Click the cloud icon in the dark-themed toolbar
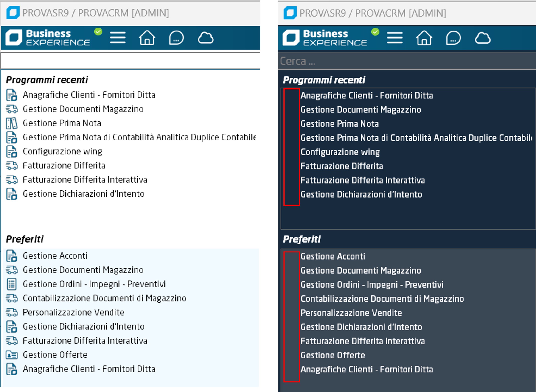Screen dimensions: 536x392 [483, 38]
